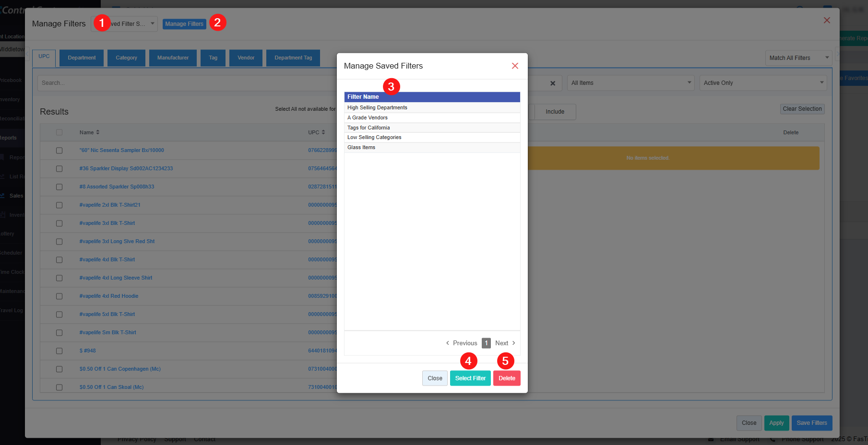
Task: Expand the All Items dropdown
Action: pos(630,83)
